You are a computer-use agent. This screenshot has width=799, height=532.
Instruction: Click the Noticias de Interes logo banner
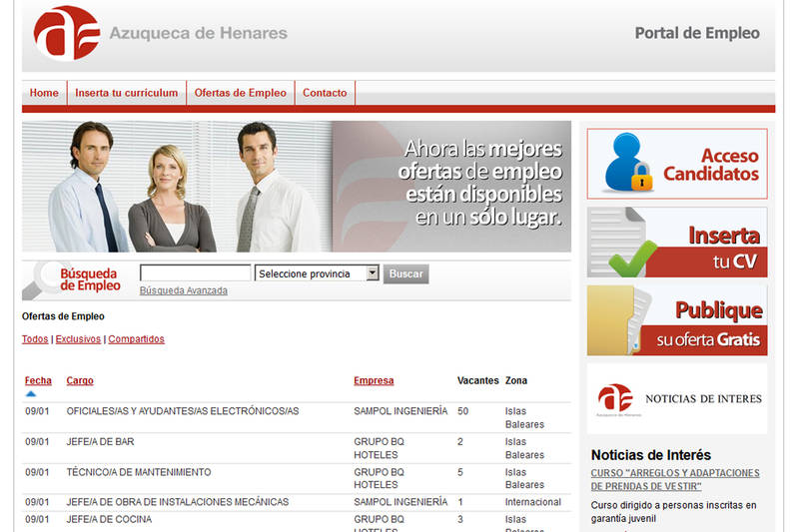[677, 398]
